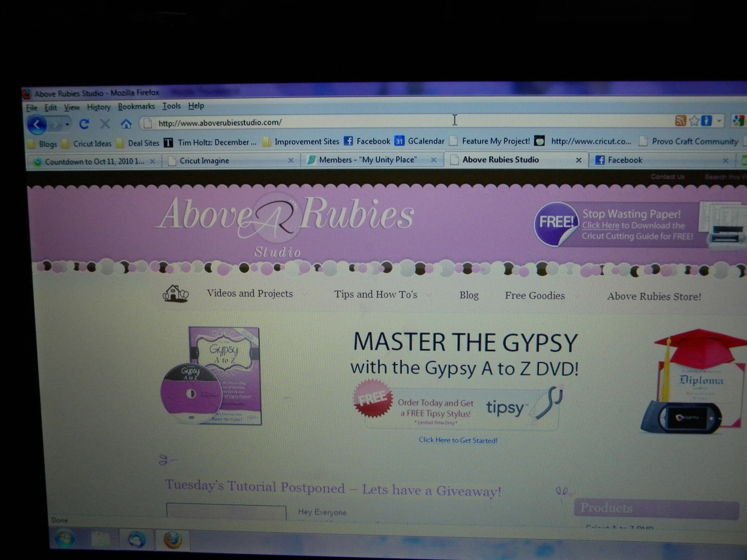Open the Bookmarks menu

coord(136,107)
